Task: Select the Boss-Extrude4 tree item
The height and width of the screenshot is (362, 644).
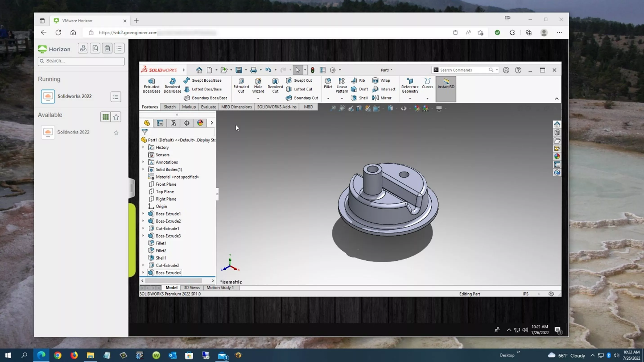Action: click(x=168, y=273)
